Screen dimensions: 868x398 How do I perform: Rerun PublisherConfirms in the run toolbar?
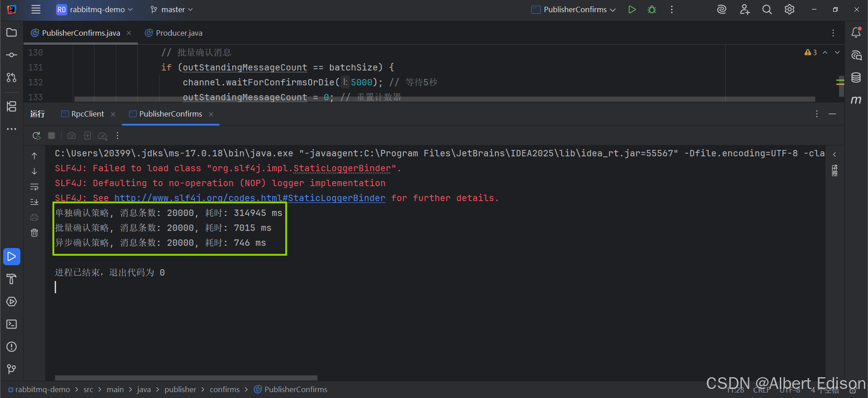pyautogui.click(x=37, y=136)
